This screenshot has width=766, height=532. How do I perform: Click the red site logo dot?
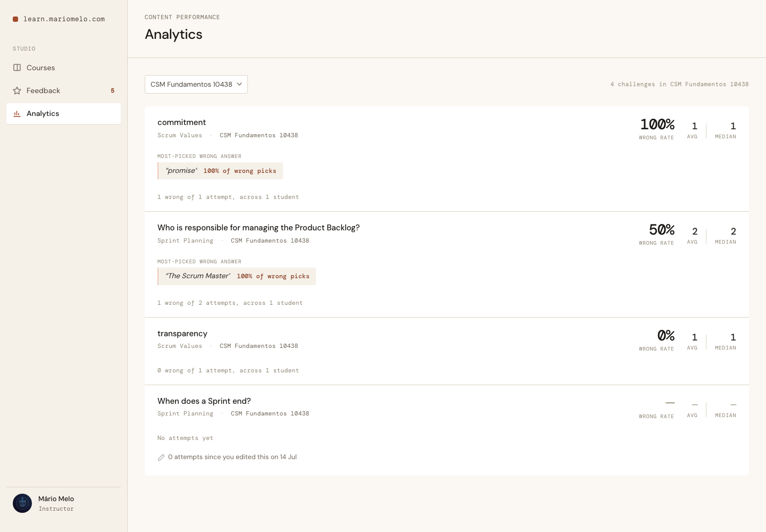(15, 19)
